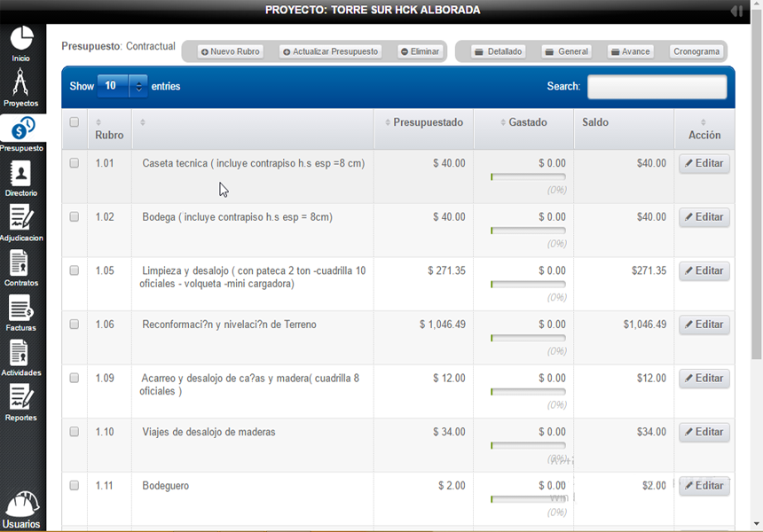The width and height of the screenshot is (763, 532).
Task: Switch to the Cronograma view
Action: tap(696, 51)
